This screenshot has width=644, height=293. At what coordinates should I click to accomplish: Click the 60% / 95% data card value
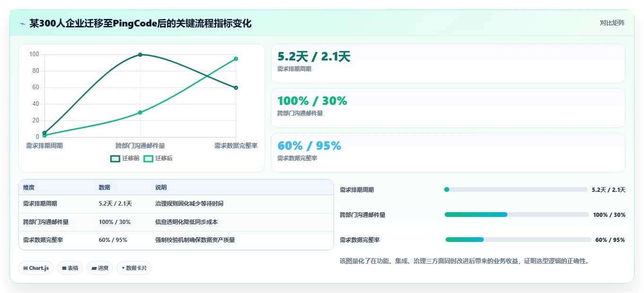tap(309, 146)
